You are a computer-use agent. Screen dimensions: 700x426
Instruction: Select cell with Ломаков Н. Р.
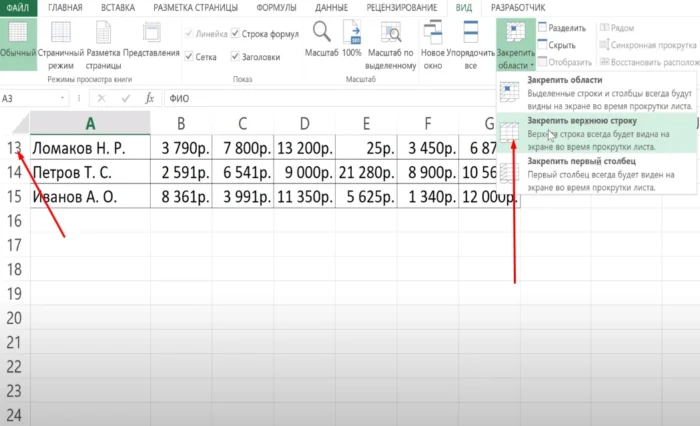click(x=90, y=148)
